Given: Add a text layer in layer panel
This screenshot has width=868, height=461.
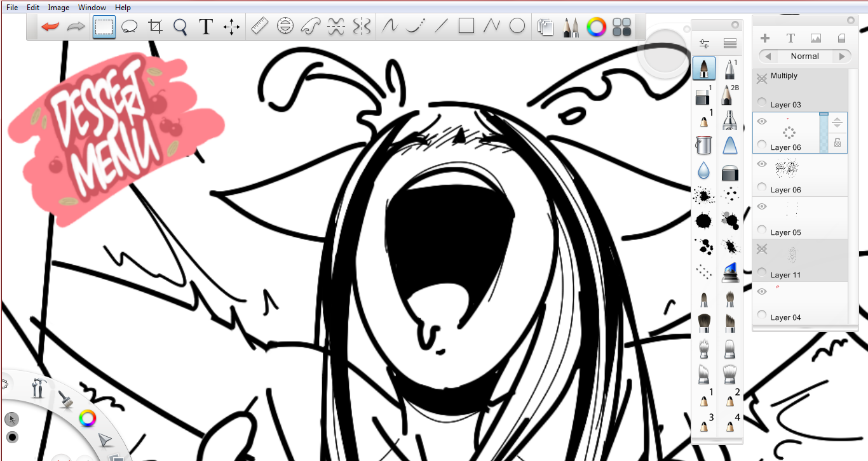Looking at the screenshot, I should 790,39.
